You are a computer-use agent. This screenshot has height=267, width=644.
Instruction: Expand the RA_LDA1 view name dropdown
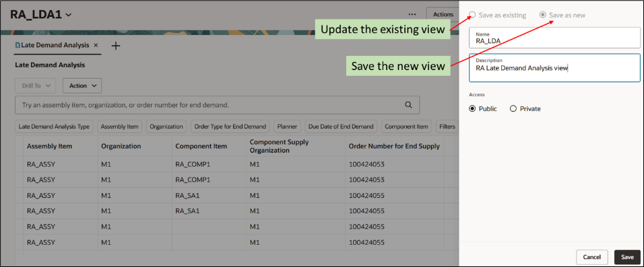click(x=69, y=15)
